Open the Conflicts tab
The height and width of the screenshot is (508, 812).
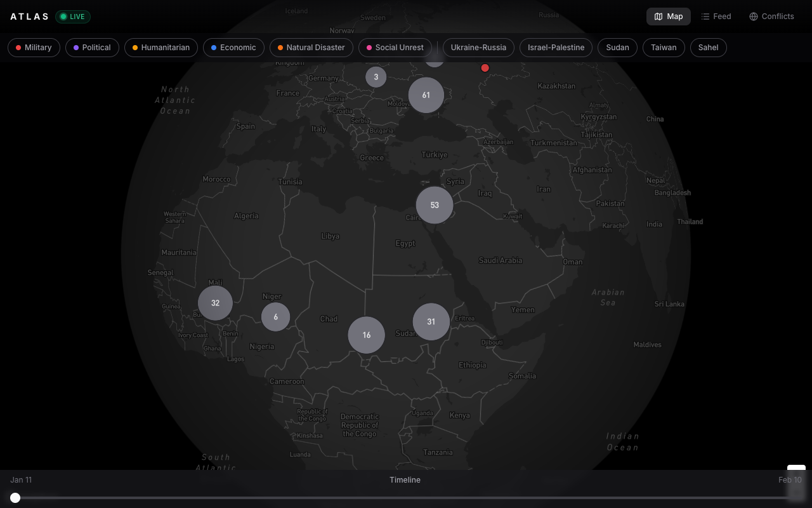(771, 16)
